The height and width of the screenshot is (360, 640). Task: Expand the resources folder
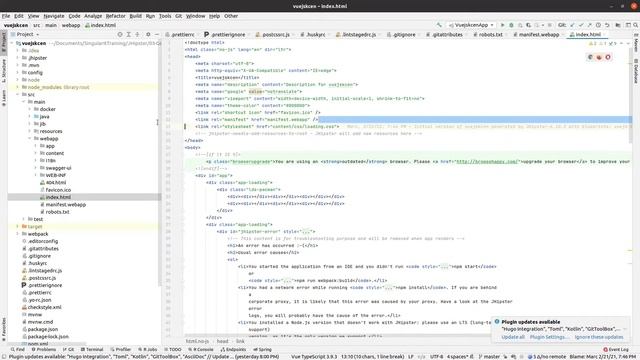point(30,131)
